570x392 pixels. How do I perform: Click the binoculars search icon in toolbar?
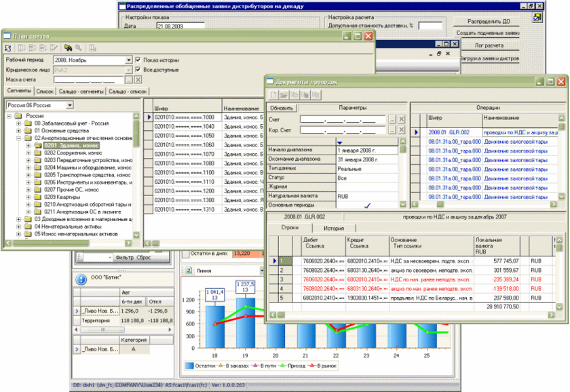[68, 48]
